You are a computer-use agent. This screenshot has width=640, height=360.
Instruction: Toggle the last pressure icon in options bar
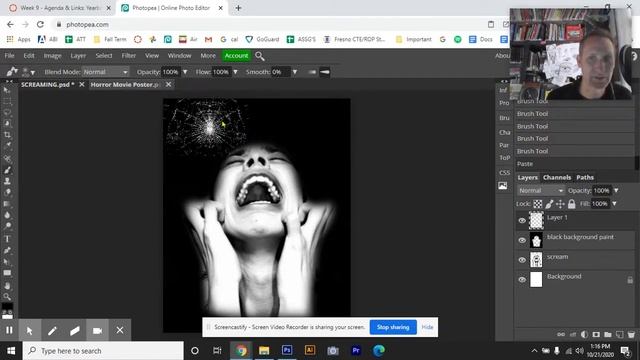pyautogui.click(x=325, y=72)
